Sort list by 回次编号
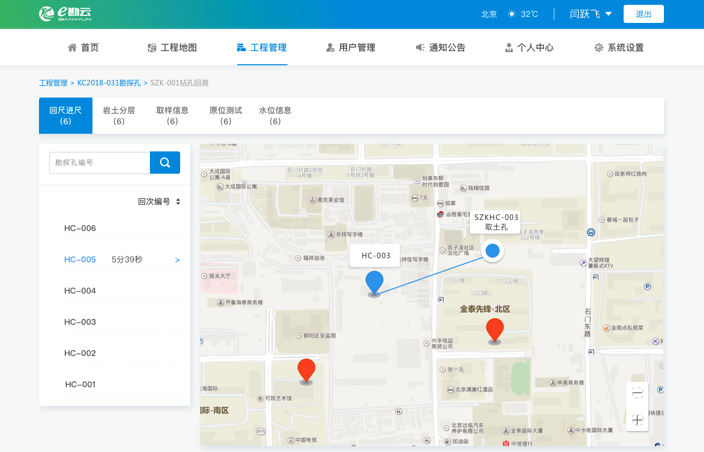The height and width of the screenshot is (452, 704). (x=159, y=202)
